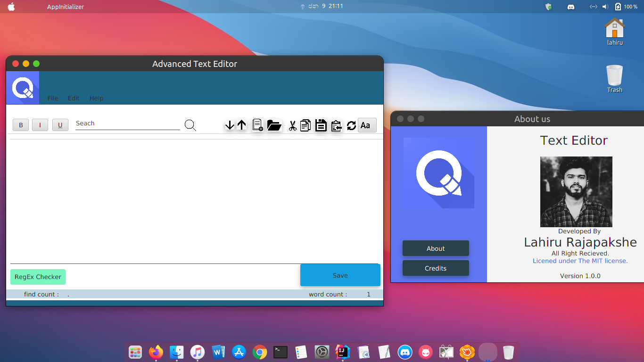This screenshot has height=362, width=644.
Task: Create a new file with the New Document icon
Action: (257, 125)
